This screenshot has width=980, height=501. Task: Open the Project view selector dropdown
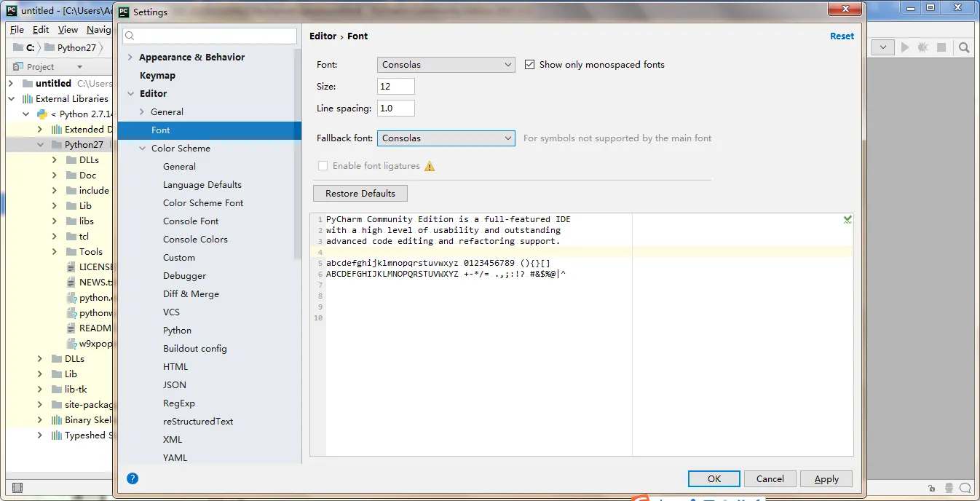click(79, 67)
